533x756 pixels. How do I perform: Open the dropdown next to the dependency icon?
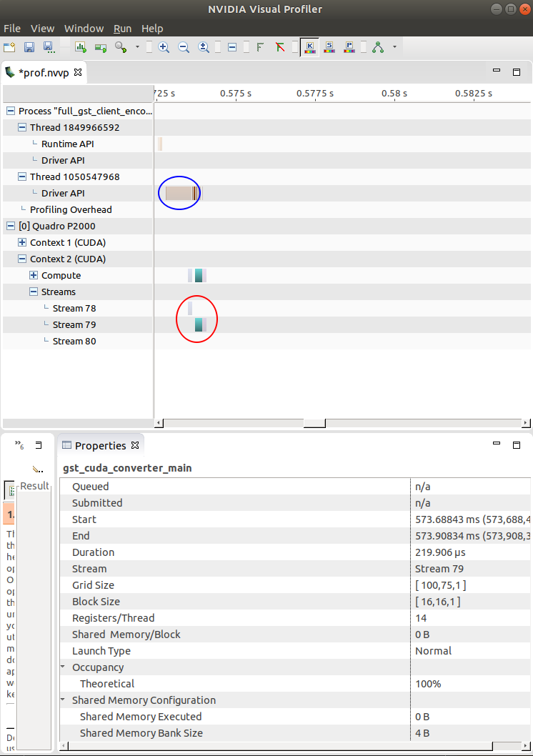(x=394, y=47)
